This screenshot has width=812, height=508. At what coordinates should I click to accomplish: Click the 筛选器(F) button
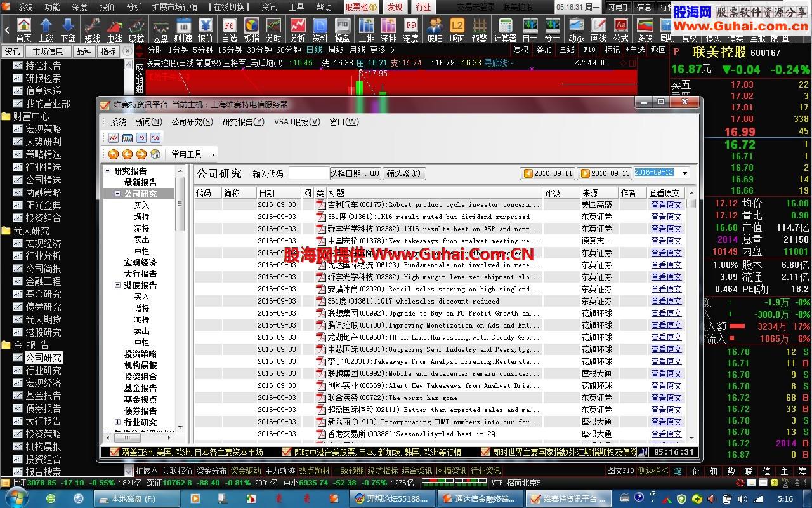[x=404, y=173]
